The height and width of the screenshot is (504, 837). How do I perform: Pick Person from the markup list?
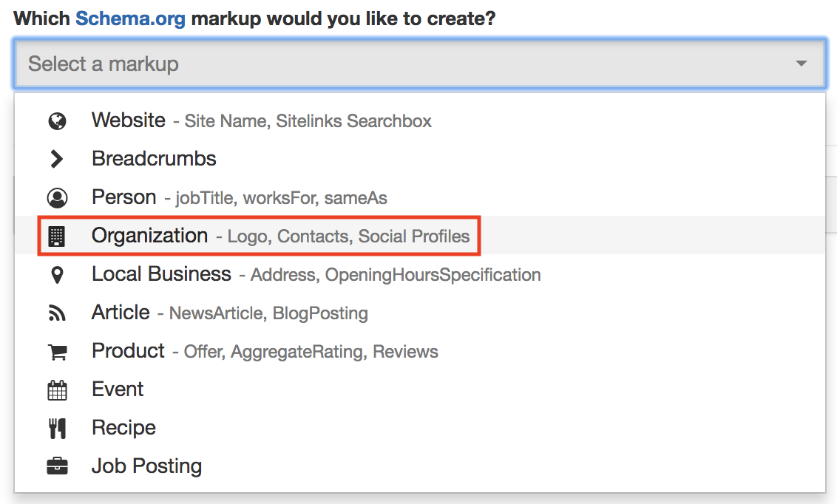(124, 197)
